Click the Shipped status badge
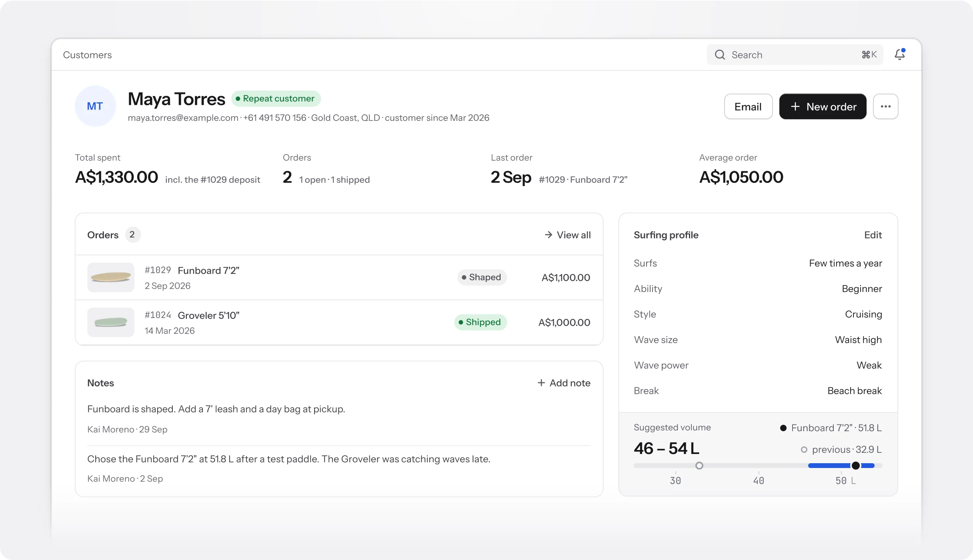This screenshot has height=560, width=973. coord(480,322)
